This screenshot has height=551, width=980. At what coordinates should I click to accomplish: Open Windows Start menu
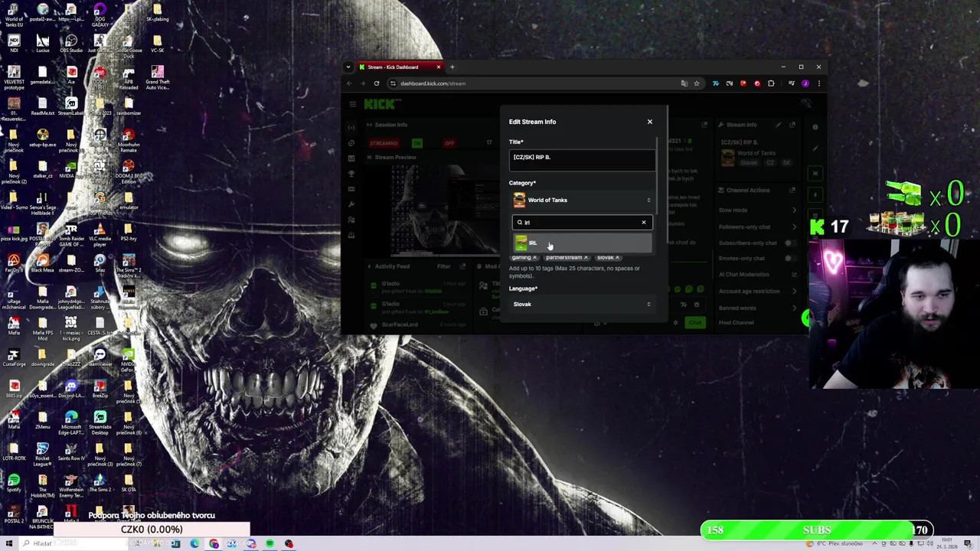pos(9,544)
